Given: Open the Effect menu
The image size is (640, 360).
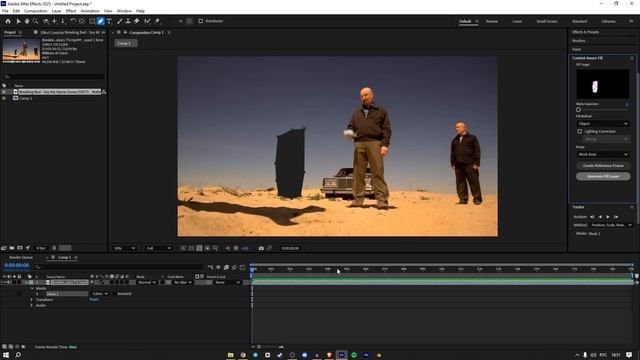Looking at the screenshot, I should 71,11.
